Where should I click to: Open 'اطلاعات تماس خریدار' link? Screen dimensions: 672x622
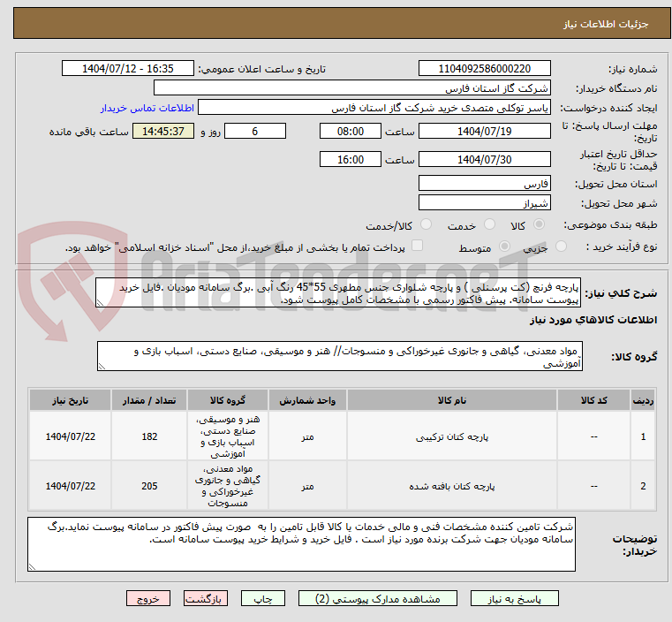point(140,108)
